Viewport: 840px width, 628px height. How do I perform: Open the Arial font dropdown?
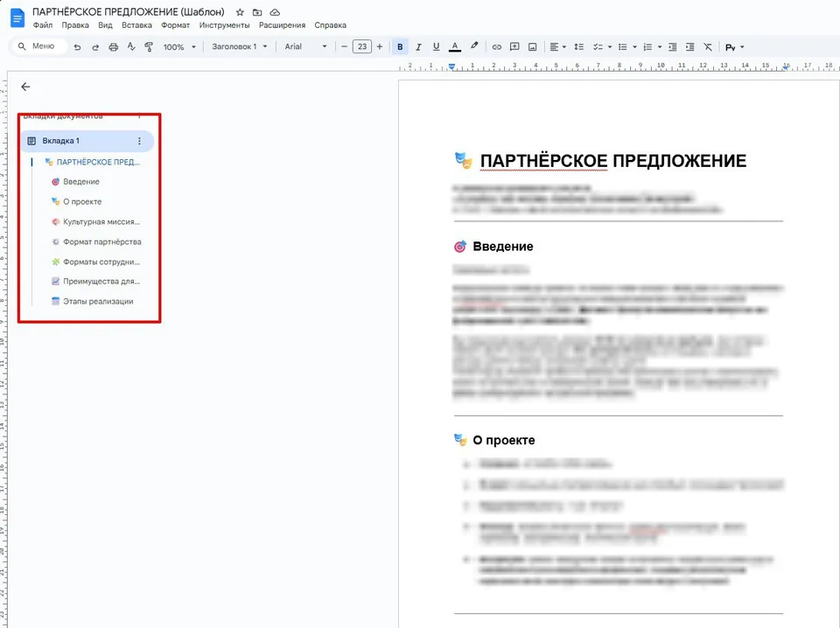tap(305, 46)
